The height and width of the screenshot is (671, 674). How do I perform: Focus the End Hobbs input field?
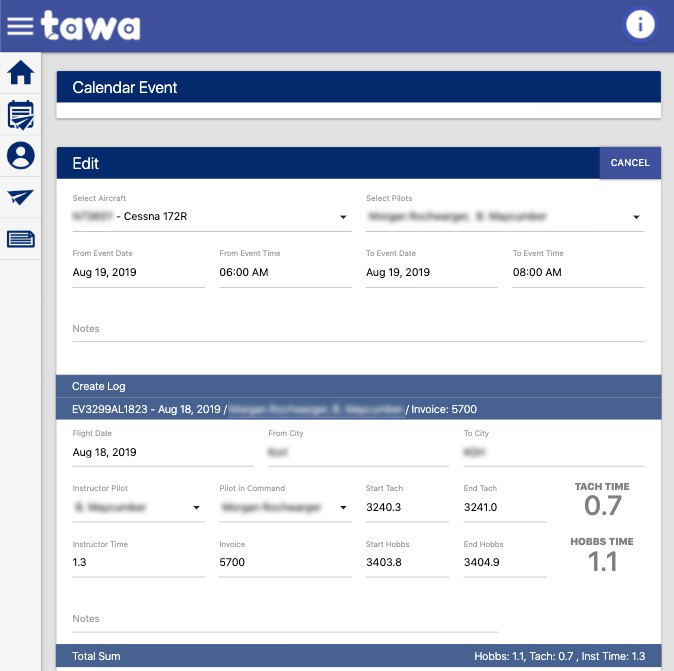pos(504,563)
